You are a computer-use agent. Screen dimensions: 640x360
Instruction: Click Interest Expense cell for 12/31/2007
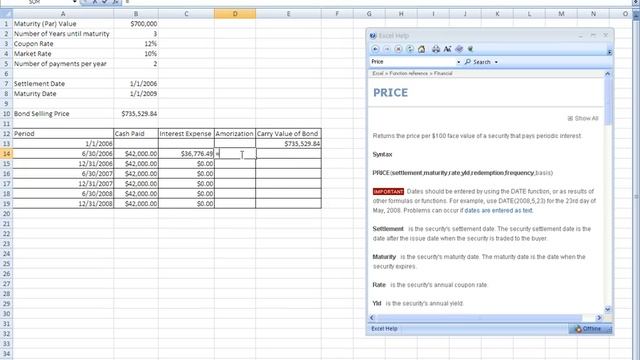tap(186, 183)
